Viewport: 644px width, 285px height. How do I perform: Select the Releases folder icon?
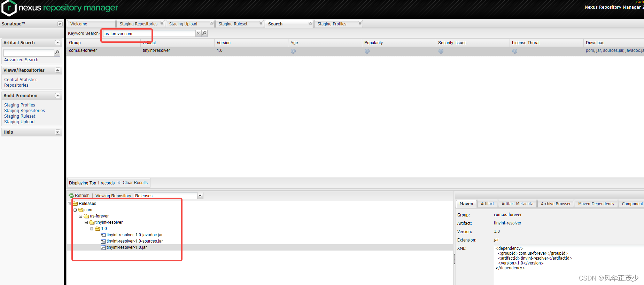(75, 204)
